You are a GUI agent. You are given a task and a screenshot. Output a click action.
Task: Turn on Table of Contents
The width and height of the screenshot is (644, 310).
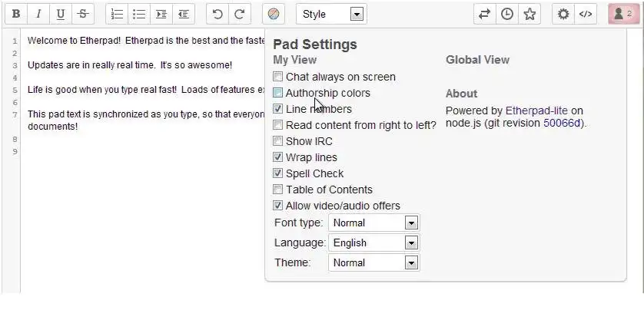278,190
